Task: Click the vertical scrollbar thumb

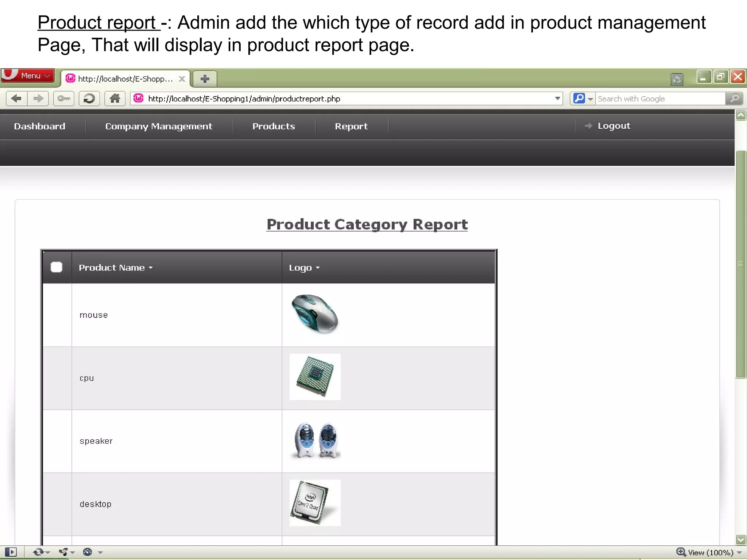Action: pos(741,264)
